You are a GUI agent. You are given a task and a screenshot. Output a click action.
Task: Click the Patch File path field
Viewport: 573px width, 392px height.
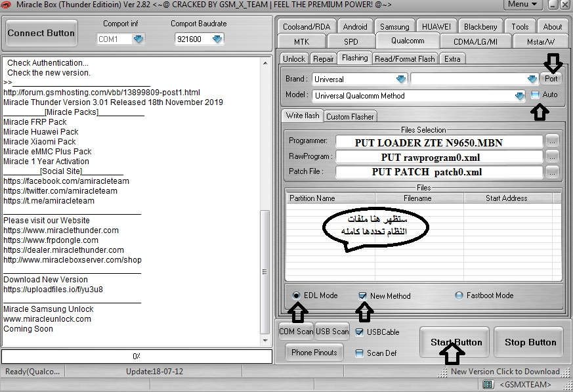(x=439, y=172)
